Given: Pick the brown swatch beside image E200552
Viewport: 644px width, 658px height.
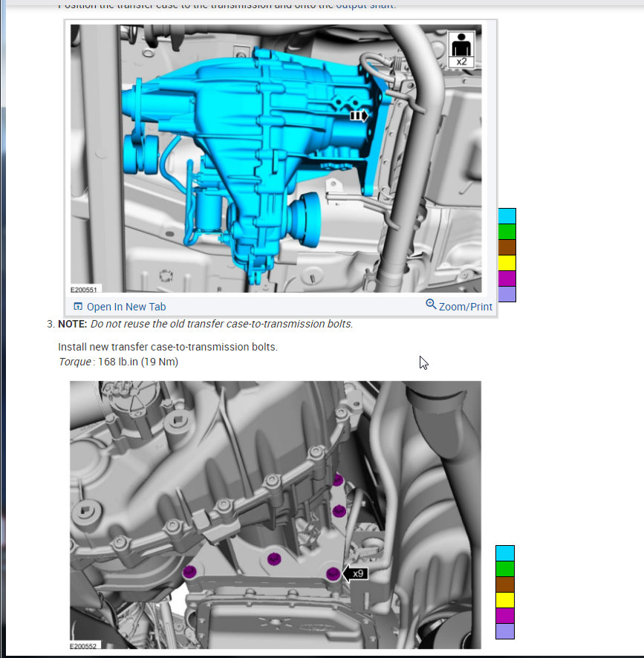Looking at the screenshot, I should [x=505, y=584].
